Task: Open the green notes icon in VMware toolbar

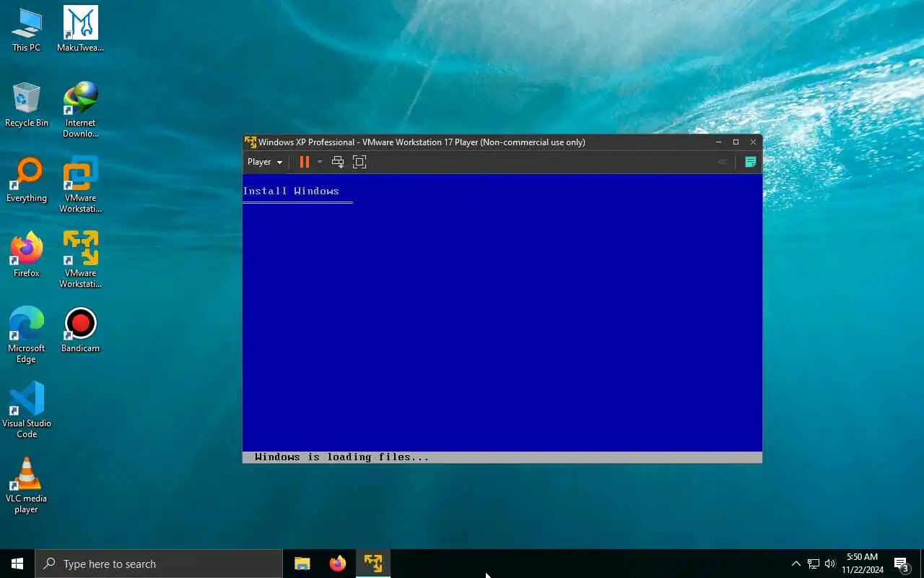Action: click(x=750, y=162)
